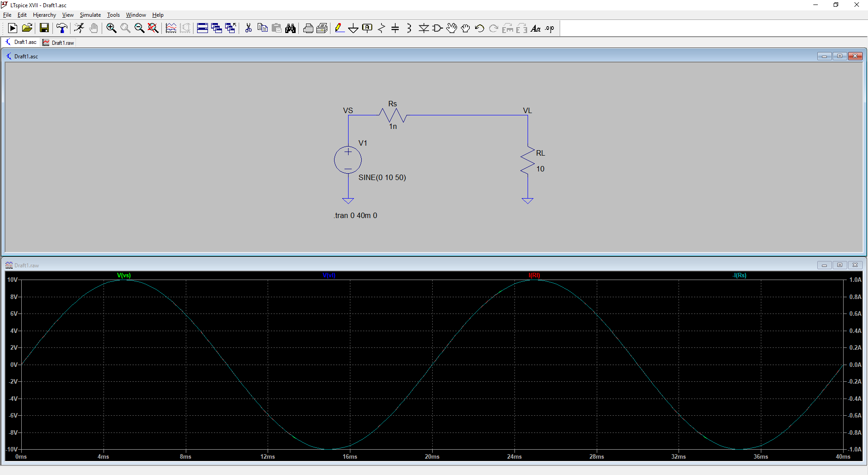Viewport: 868px width, 475px height.
Task: Click the Run simulation icon
Action: 13,28
